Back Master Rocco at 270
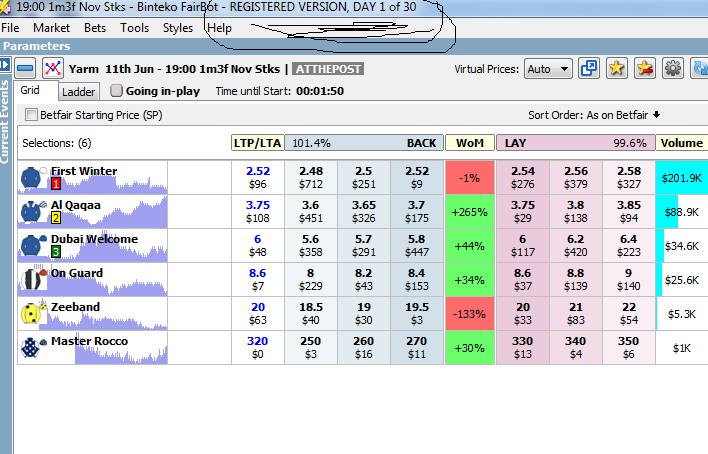 pos(417,347)
